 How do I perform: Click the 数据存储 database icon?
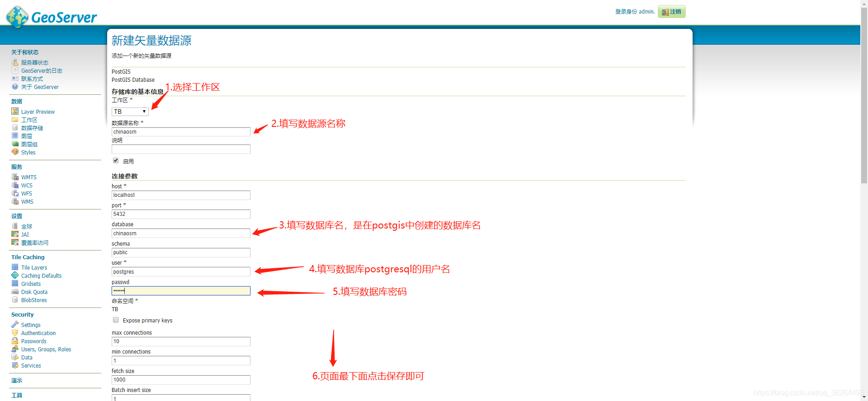(15, 128)
